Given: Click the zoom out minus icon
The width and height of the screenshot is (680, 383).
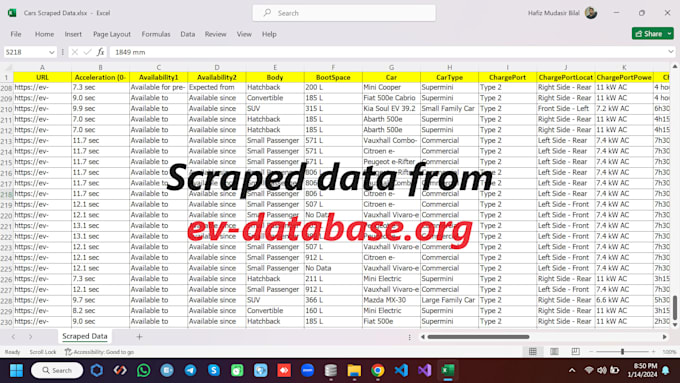Looking at the screenshot, I should click(x=591, y=352).
